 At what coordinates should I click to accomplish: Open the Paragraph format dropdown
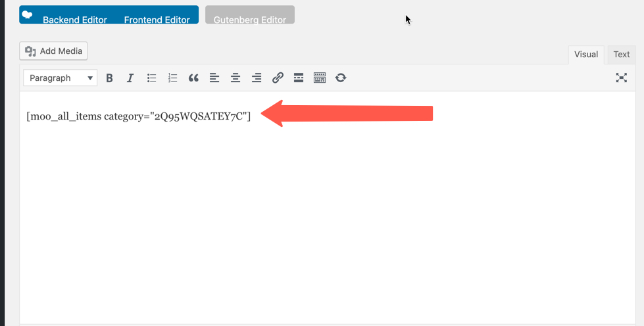click(x=61, y=78)
